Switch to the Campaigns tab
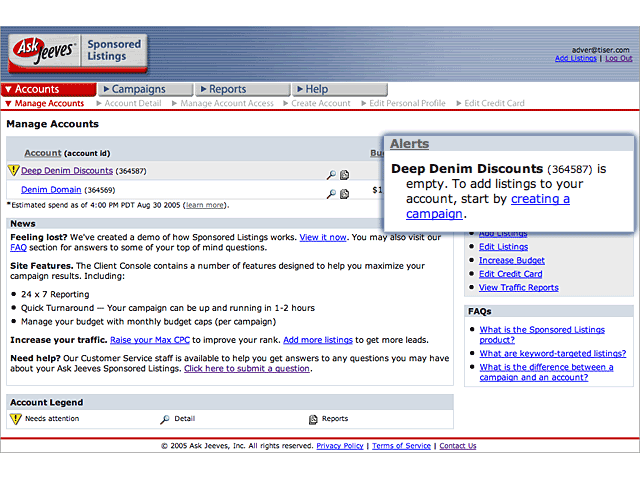This screenshot has width=640, height=480. click(146, 89)
